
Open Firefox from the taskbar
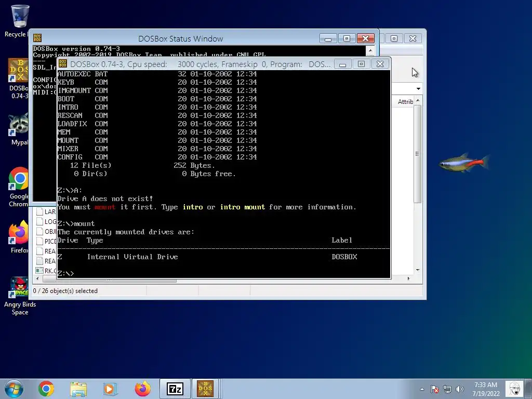point(142,389)
